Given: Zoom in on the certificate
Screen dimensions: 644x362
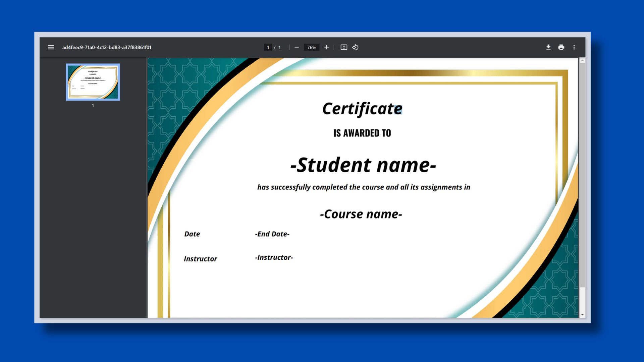Looking at the screenshot, I should click(x=326, y=47).
